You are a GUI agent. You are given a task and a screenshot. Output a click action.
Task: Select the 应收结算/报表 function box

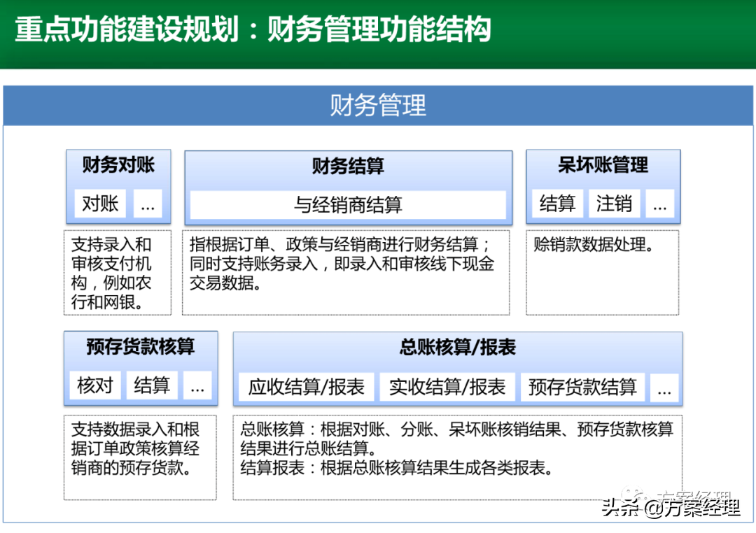click(307, 387)
